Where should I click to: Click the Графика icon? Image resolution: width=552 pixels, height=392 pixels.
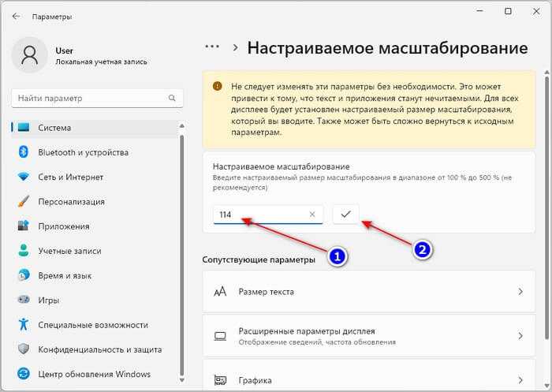pos(220,380)
